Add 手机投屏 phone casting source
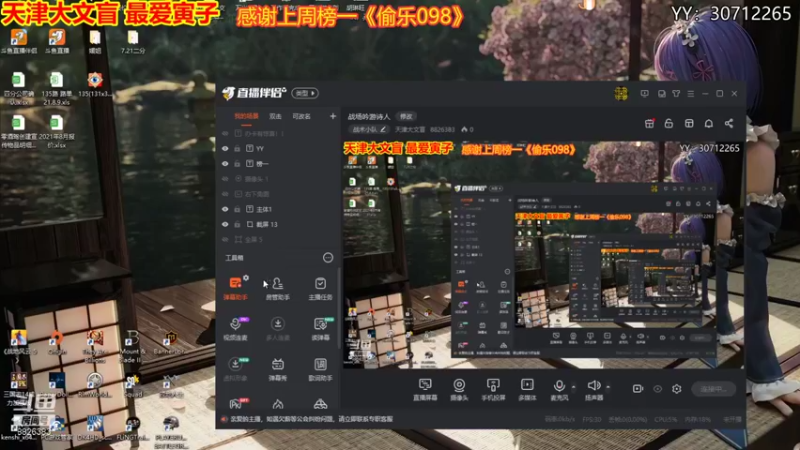Viewport: 800px width, 450px height. click(x=493, y=389)
